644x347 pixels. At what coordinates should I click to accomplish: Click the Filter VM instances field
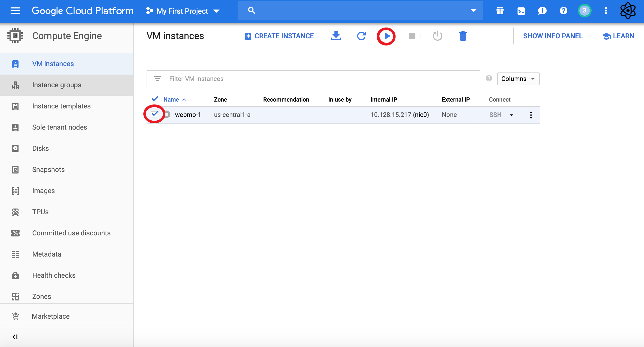(313, 79)
